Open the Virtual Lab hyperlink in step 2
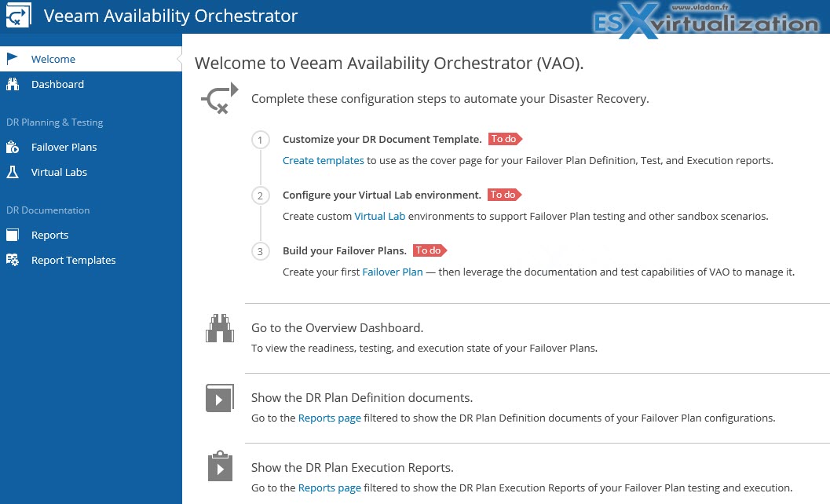 click(x=379, y=216)
